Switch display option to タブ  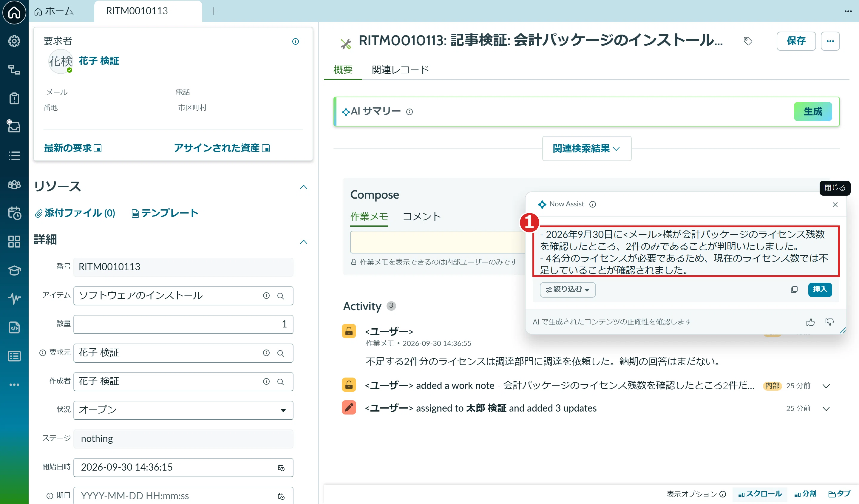pyautogui.click(x=839, y=494)
